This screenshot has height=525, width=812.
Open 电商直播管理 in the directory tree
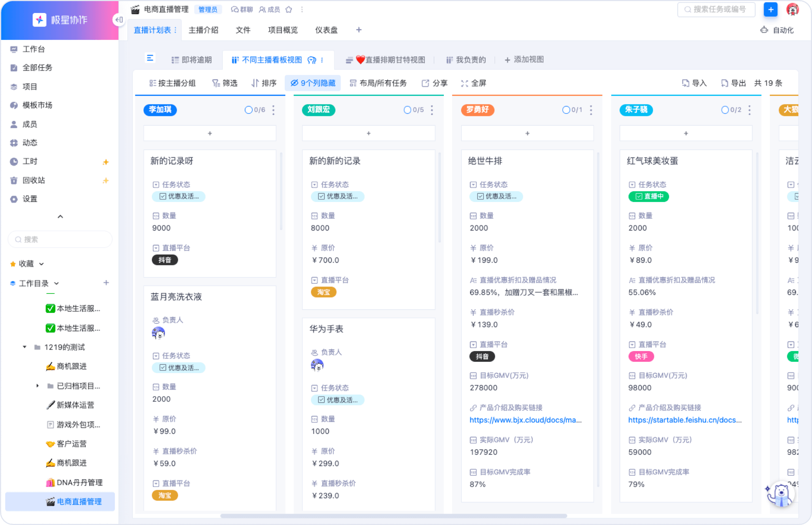click(x=60, y=502)
